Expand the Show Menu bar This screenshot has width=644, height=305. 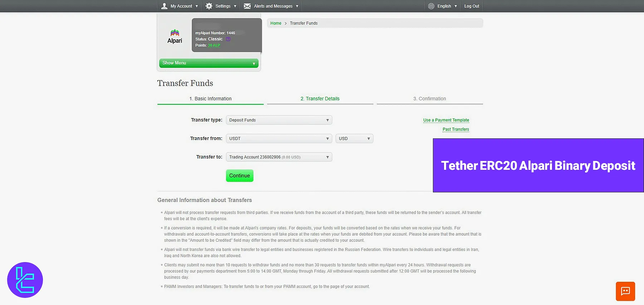pos(209,63)
